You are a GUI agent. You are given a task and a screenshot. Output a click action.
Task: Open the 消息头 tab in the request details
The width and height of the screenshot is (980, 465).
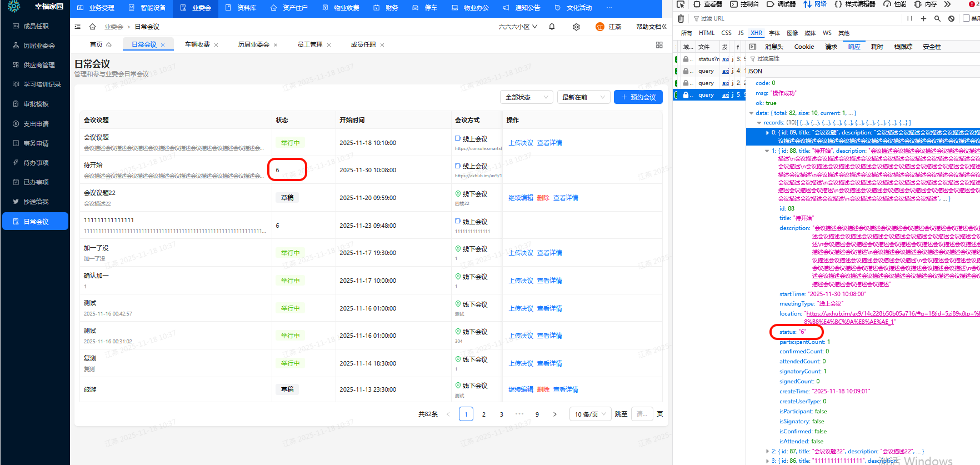click(x=774, y=47)
